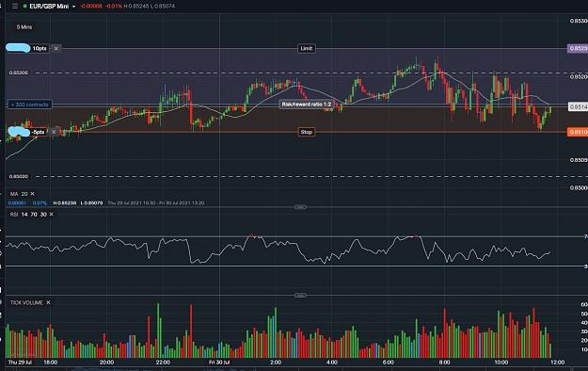Screen dimensions: 588x371
Task: Select the 10pts limit distance label
Action: coord(40,48)
